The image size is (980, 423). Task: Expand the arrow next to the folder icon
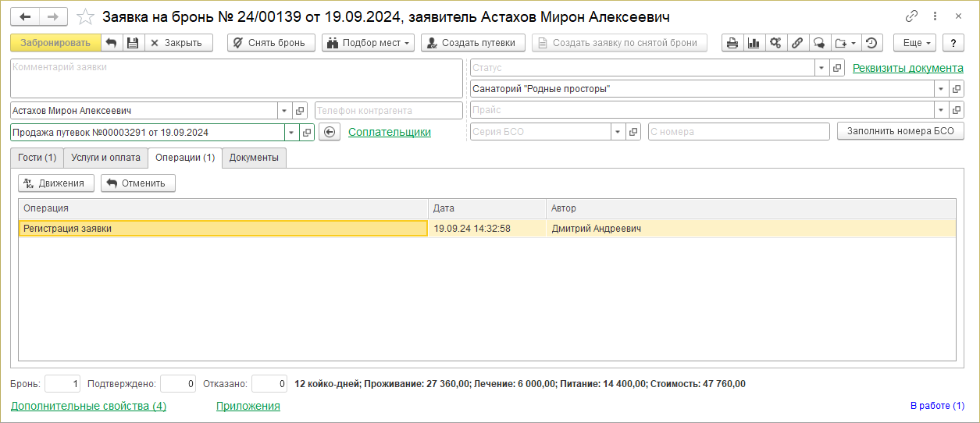pyautogui.click(x=854, y=43)
